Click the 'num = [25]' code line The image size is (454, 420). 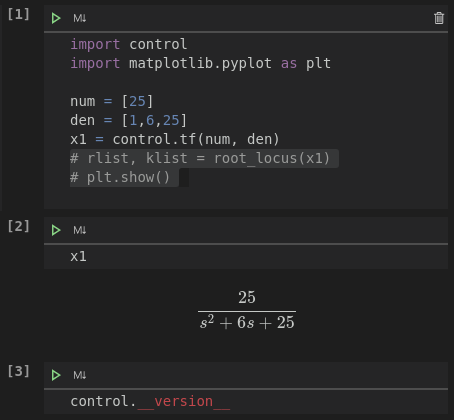tap(112, 101)
